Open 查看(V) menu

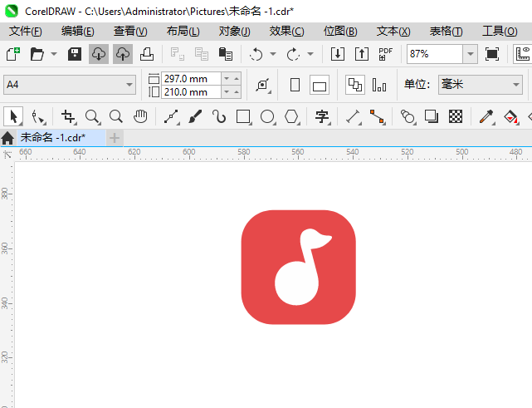[x=130, y=32]
